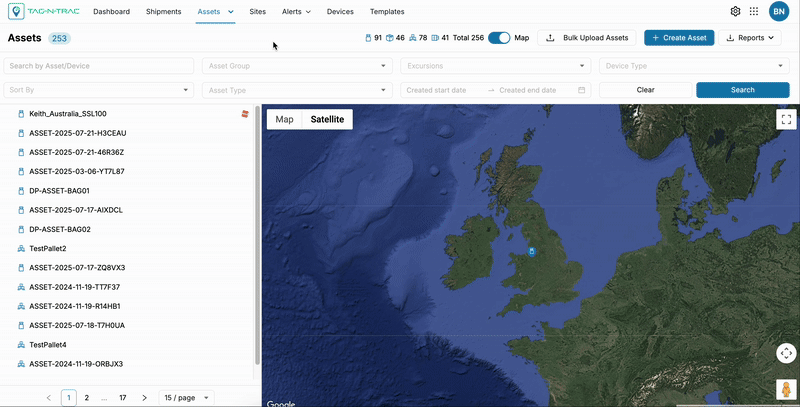Go to next page arrow
Viewport: 800px width, 407px height.
tap(144, 398)
